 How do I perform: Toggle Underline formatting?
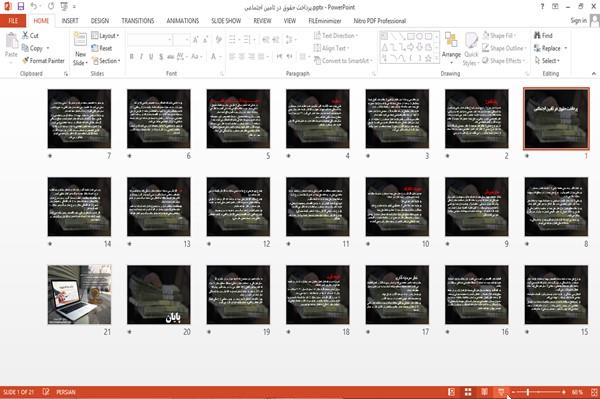151,57
